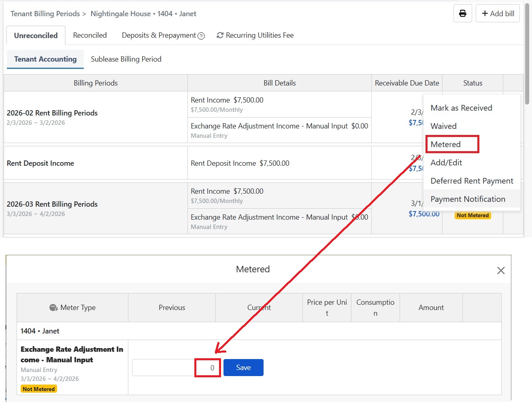The height and width of the screenshot is (402, 532).
Task: Click the printer icon button
Action: 462,13
